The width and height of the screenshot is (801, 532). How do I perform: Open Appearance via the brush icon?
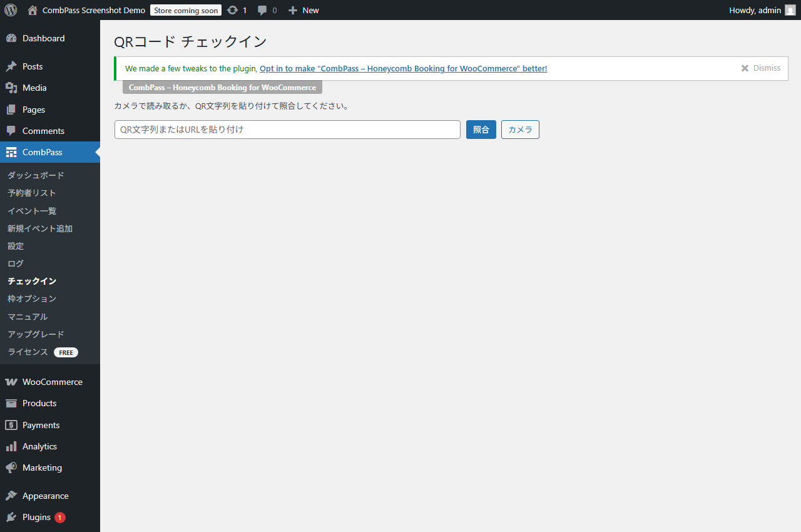point(13,495)
